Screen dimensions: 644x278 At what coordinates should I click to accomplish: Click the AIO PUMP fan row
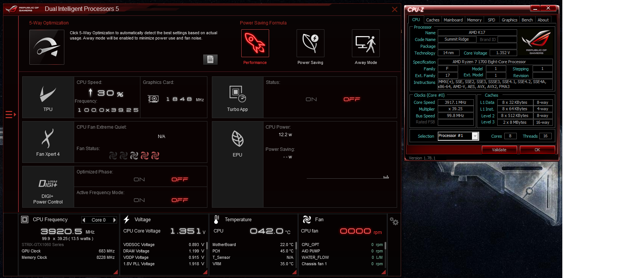click(342, 251)
